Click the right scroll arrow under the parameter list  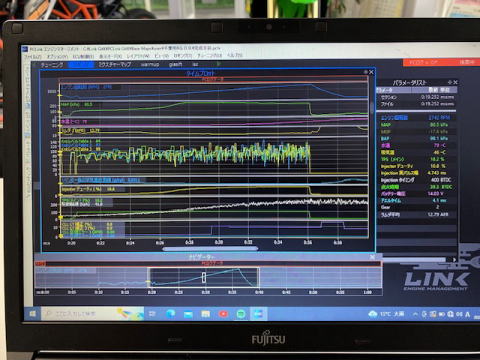[x=454, y=259]
